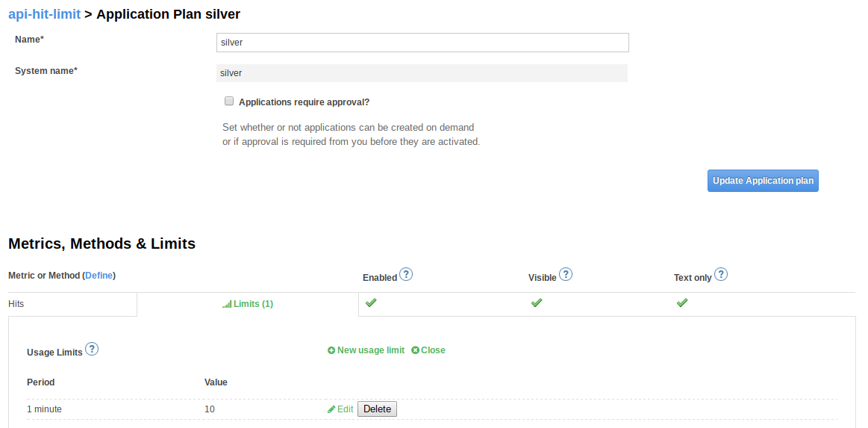This screenshot has width=868, height=428.
Task: Toggle the Text only checkmark for Hits
Action: pos(681,303)
